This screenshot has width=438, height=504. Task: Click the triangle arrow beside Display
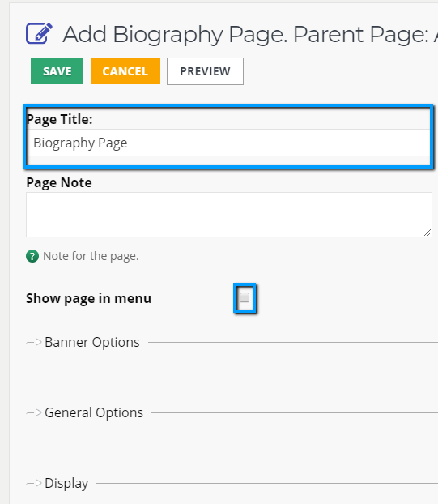coord(38,483)
